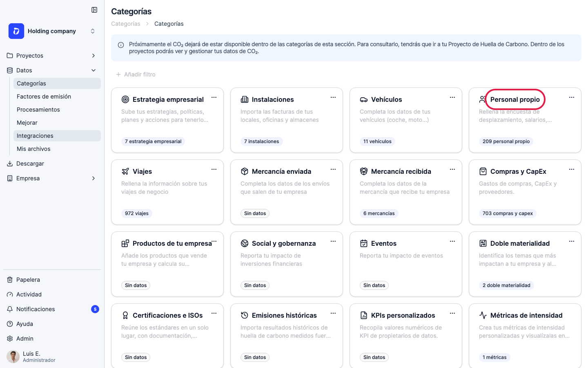
Task: Click the Social y gobernanza icon
Action: pos(245,243)
